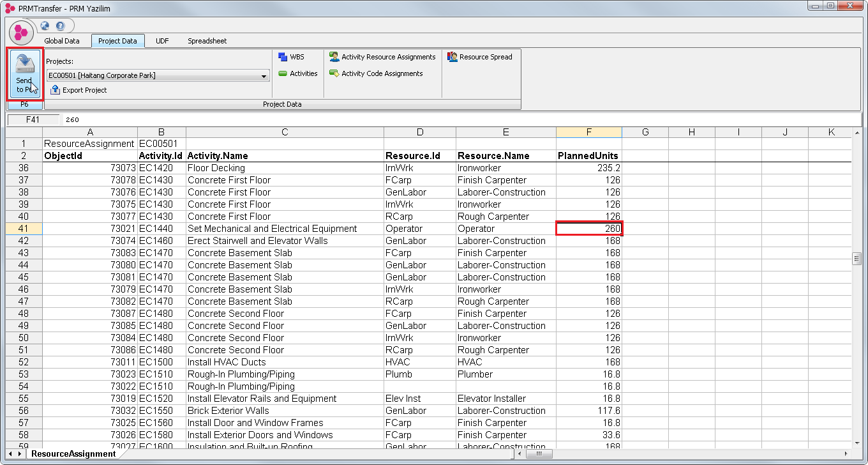Select the ResourceAssignment sheet tab
The image size is (868, 465).
[73, 454]
